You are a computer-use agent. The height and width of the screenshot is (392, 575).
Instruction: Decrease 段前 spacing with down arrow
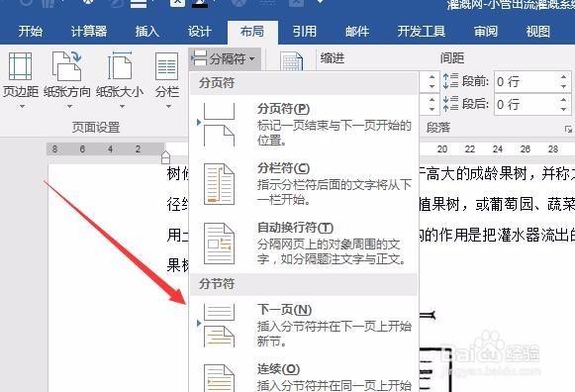pyautogui.click(x=564, y=86)
